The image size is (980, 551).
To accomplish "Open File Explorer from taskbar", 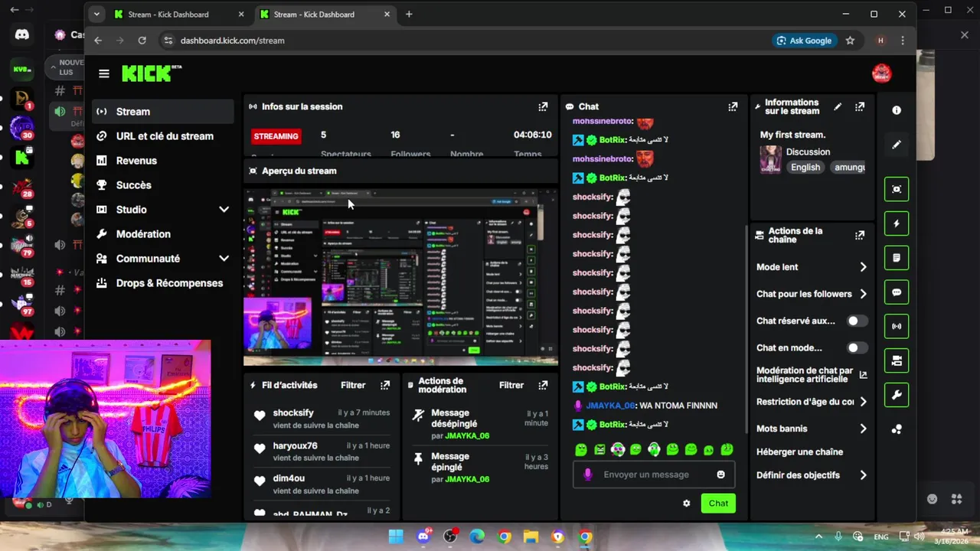I will (x=531, y=536).
